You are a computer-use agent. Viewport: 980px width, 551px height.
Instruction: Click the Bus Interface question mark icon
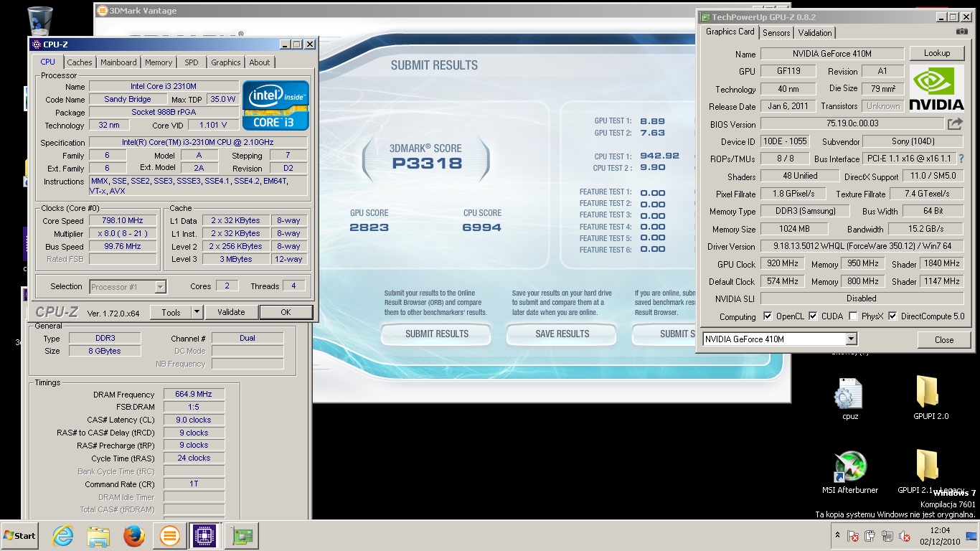[x=961, y=159]
